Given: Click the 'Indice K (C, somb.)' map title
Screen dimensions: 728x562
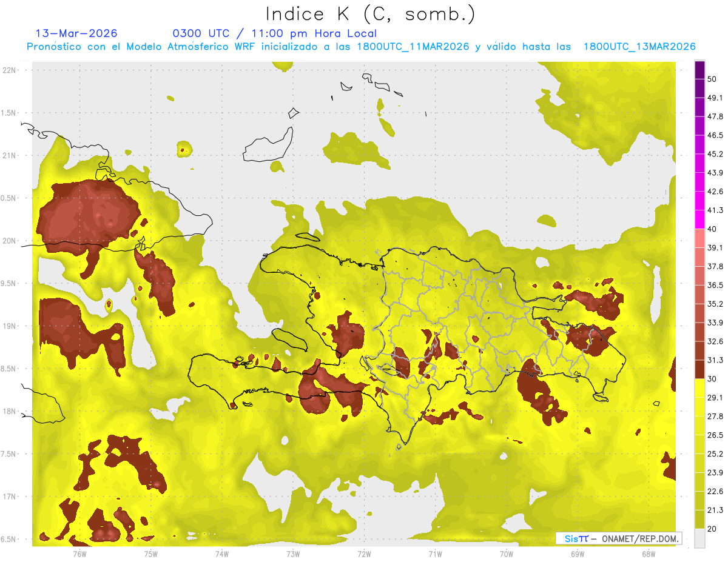Looking at the screenshot, I should point(370,14).
